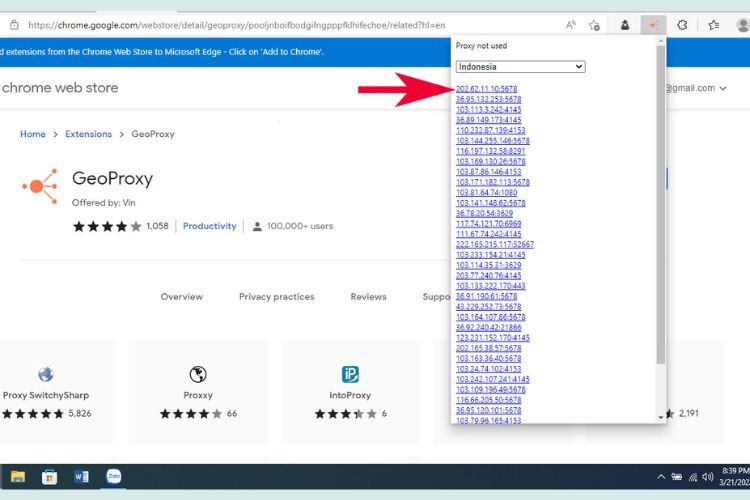Select proxy 103.24.74.102:4153
The height and width of the screenshot is (500, 750).
click(x=488, y=369)
